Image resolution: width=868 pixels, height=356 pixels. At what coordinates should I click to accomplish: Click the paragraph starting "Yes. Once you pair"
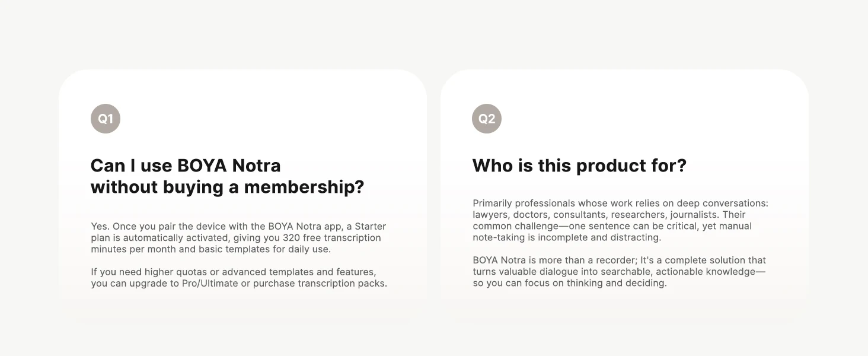(239, 238)
